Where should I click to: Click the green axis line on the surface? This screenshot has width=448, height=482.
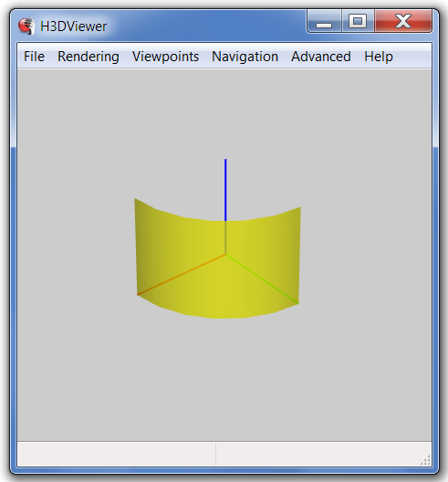pos(262,278)
